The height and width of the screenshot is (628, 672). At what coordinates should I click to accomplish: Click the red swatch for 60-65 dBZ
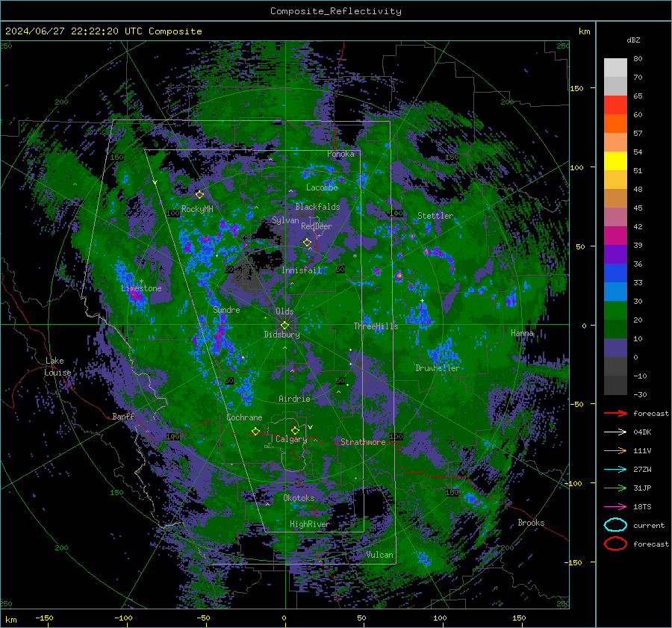[615, 105]
